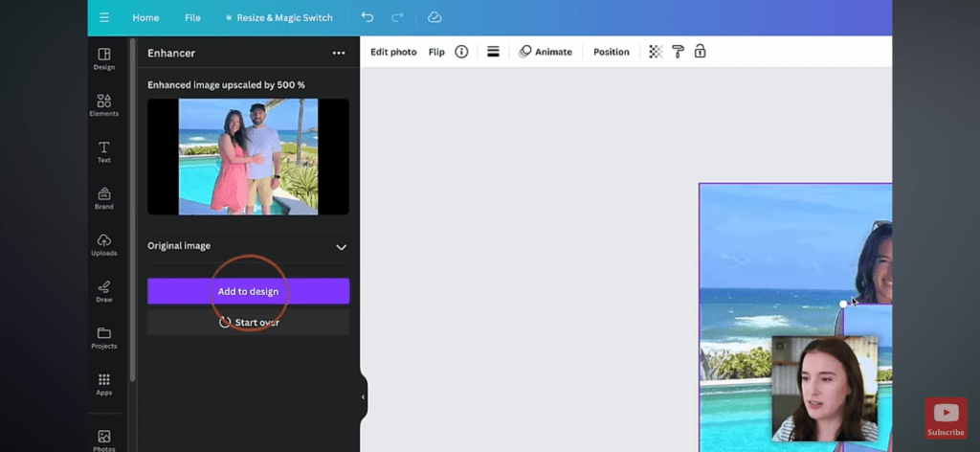Click the YouTube Subscribe button
Viewport: 980px width, 452px height.
click(946, 418)
